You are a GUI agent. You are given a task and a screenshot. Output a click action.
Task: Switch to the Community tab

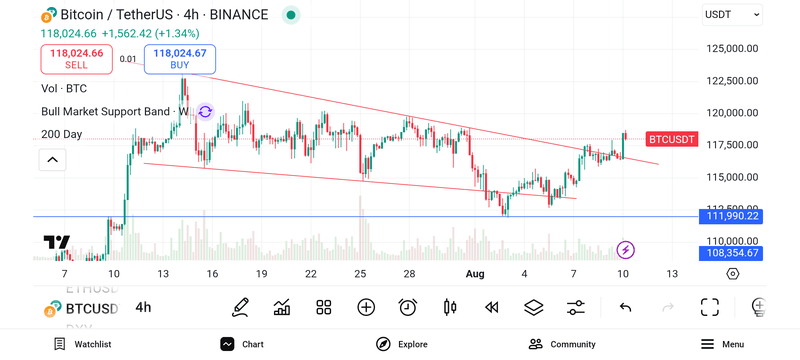tap(562, 344)
